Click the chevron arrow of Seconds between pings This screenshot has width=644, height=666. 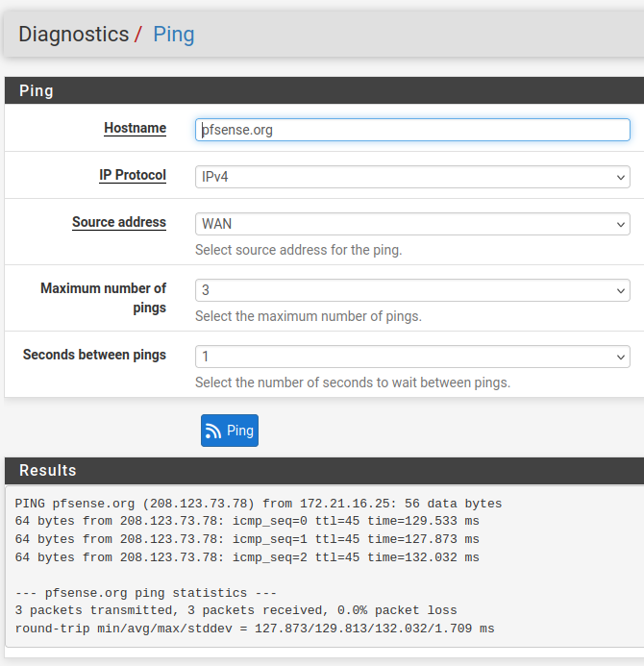621,357
